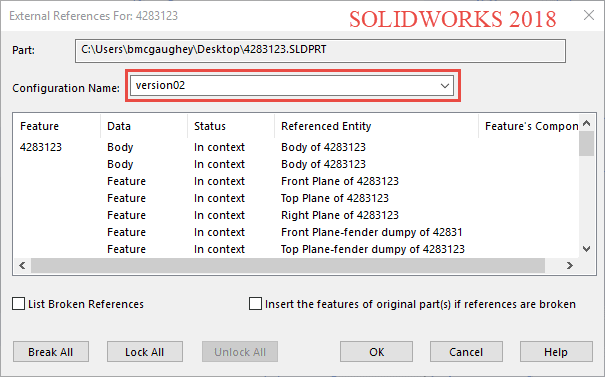The width and height of the screenshot is (605, 377).
Task: Click the horizontal scrollbar thumb
Action: coord(288,265)
